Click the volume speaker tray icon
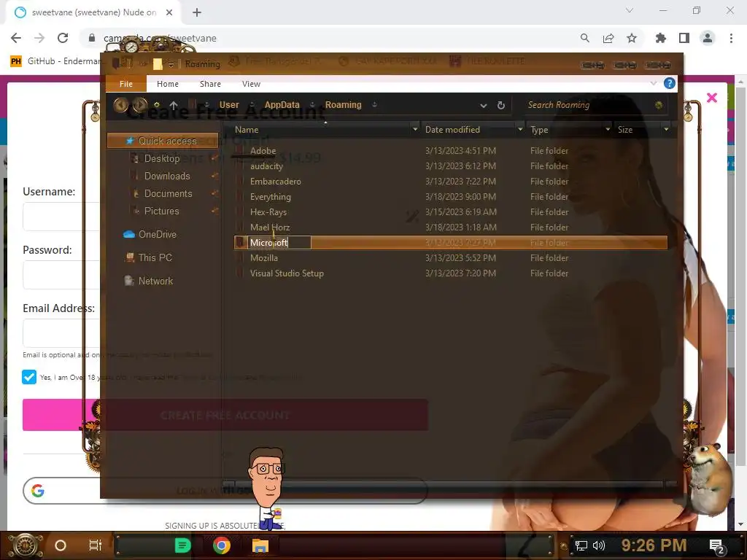The height and width of the screenshot is (560, 747). (599, 545)
